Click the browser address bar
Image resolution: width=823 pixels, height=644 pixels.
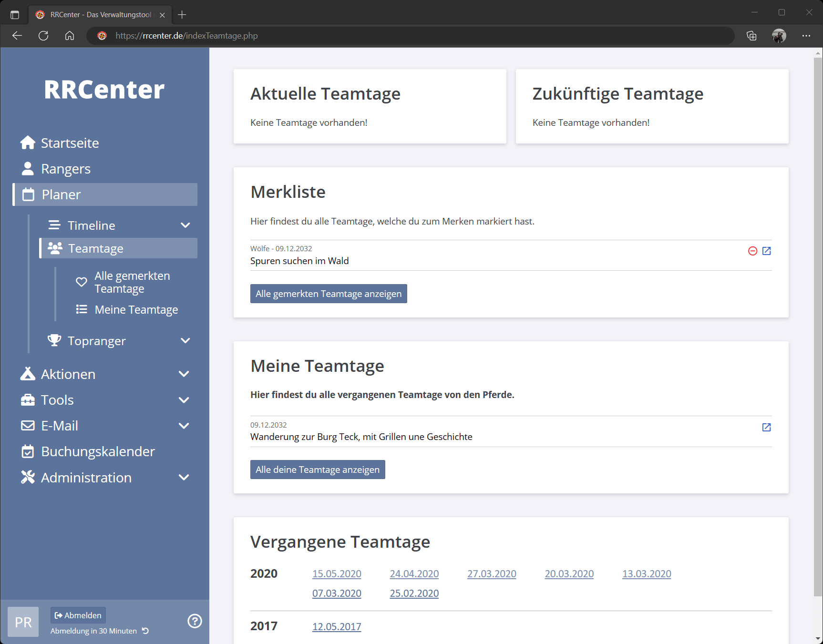(x=410, y=36)
